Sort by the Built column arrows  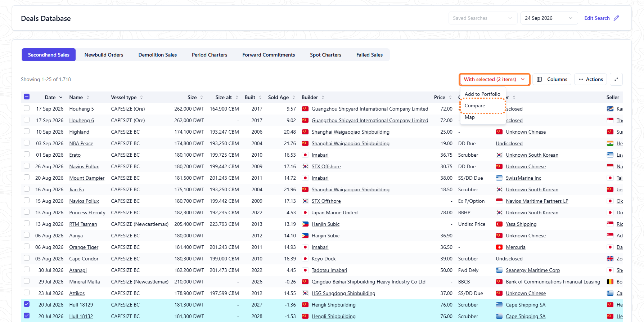coord(260,97)
